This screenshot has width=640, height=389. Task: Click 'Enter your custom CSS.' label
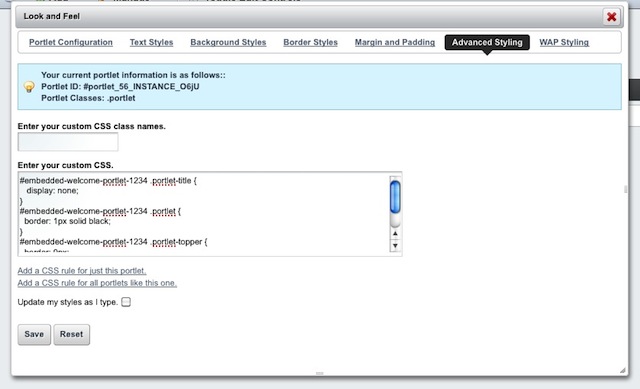(65, 165)
